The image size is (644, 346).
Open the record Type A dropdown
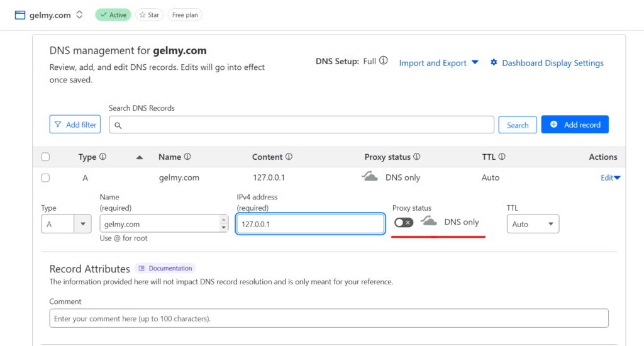point(66,224)
